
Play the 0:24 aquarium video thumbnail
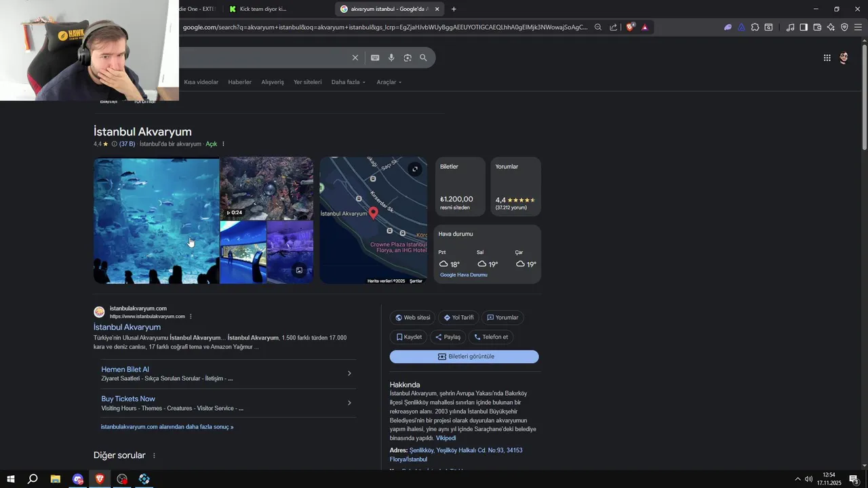[x=267, y=188]
